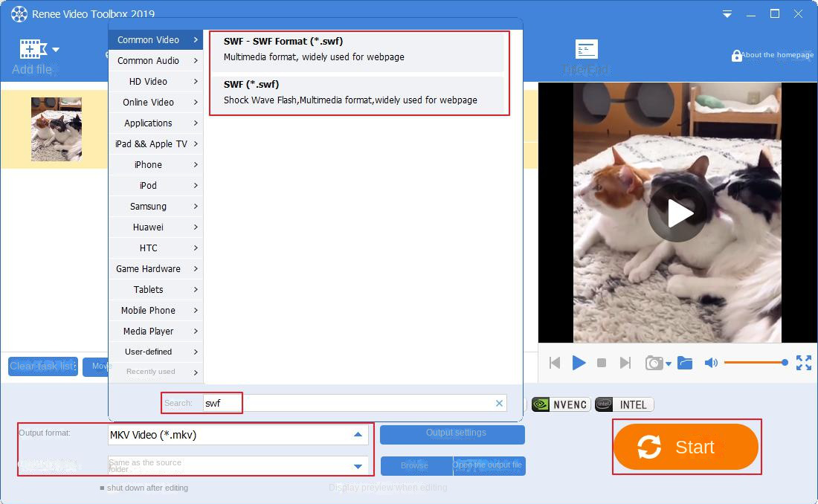
Task: Enable NVENC hardware acceleration
Action: click(x=561, y=404)
